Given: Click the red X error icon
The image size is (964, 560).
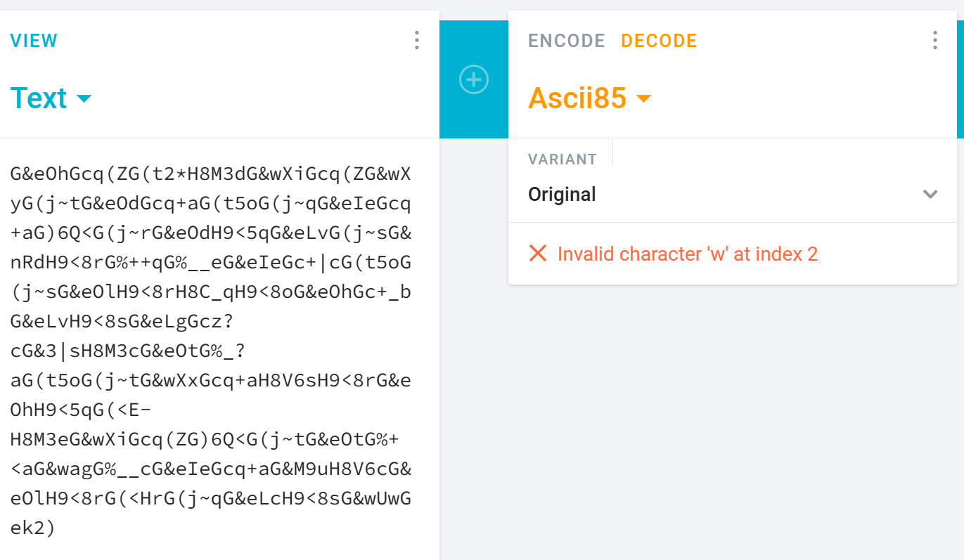Looking at the screenshot, I should pyautogui.click(x=538, y=254).
